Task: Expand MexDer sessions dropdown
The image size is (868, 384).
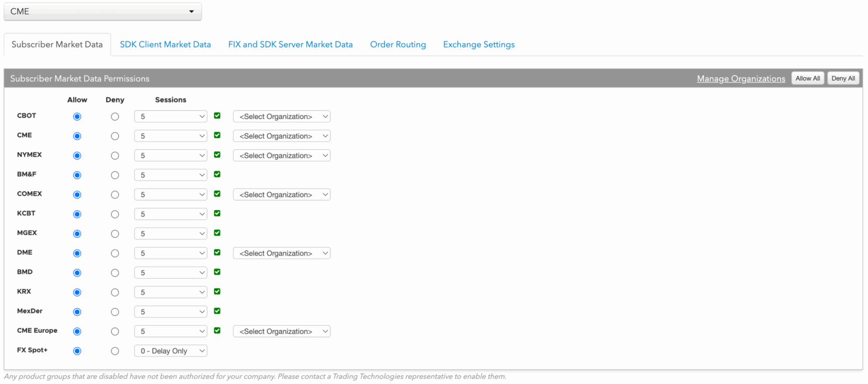Action: coord(171,312)
